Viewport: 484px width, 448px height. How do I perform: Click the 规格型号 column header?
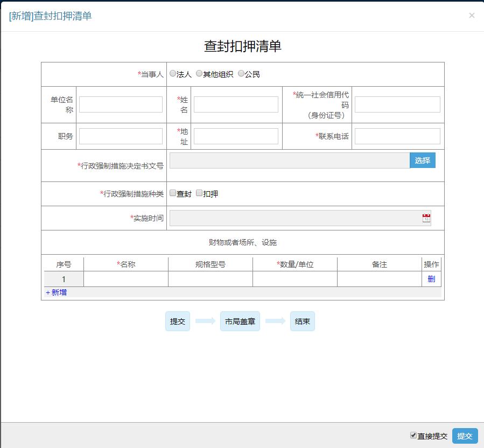point(211,264)
